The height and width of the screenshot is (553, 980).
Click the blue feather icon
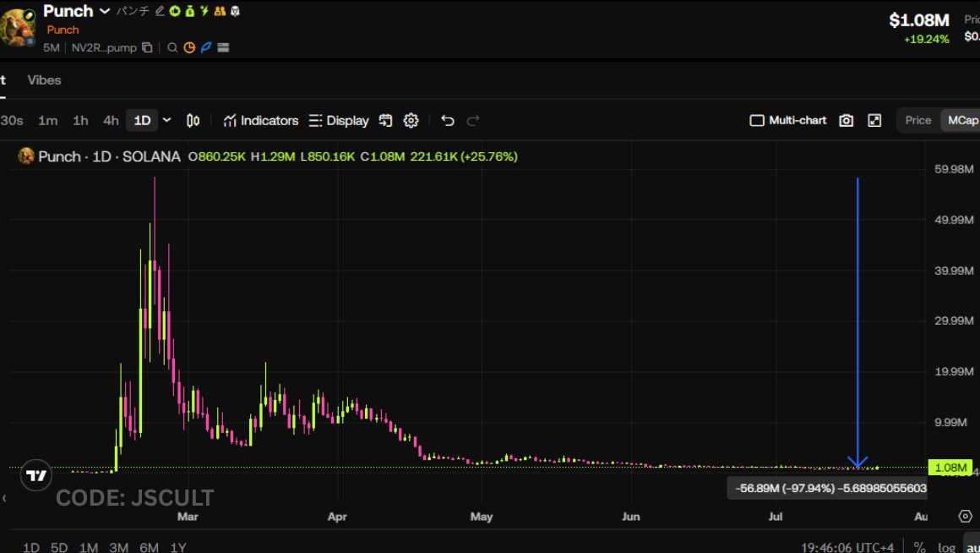[206, 47]
